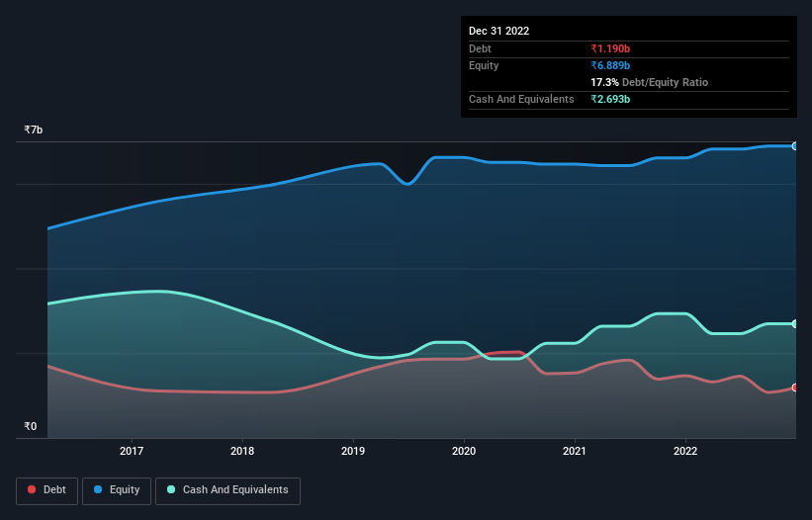Click the ₹1.190b debt value
The height and width of the screenshot is (520, 812).
[x=610, y=48]
